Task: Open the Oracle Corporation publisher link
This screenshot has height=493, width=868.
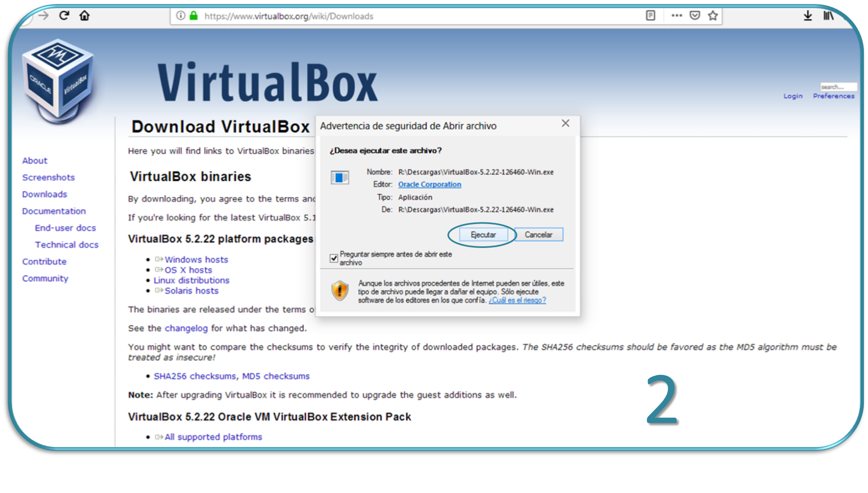Action: [x=430, y=185]
